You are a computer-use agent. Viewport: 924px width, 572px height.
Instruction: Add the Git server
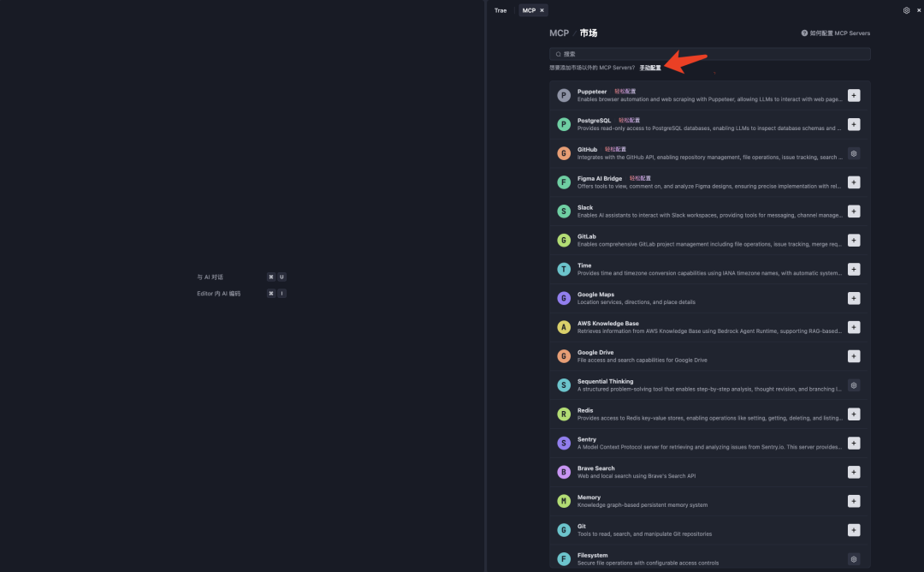(853, 529)
